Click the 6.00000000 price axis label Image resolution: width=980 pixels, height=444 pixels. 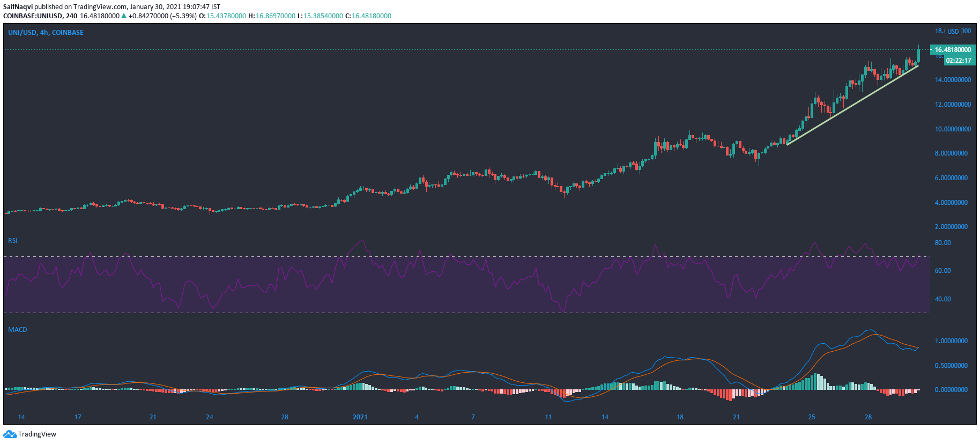(x=951, y=178)
